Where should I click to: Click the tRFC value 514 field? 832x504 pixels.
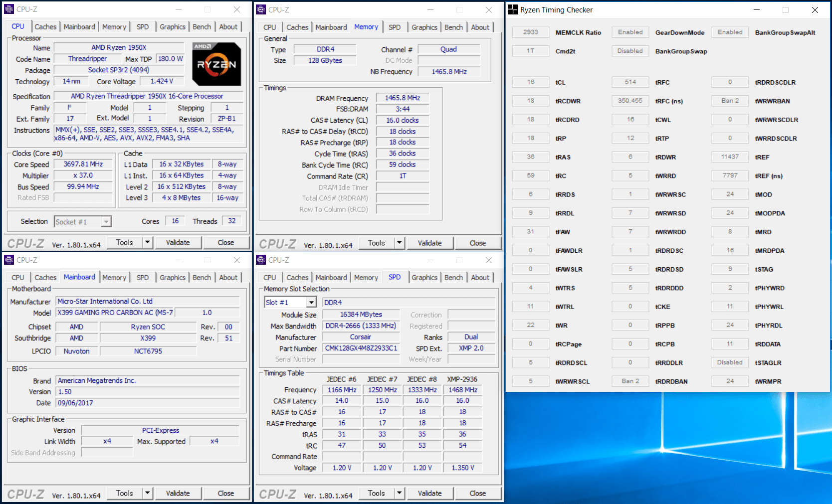[630, 82]
